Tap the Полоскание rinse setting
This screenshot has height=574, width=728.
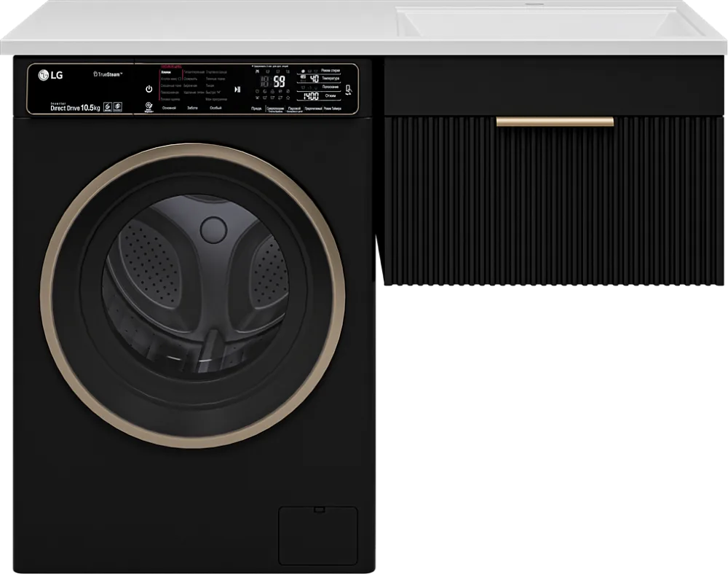click(x=330, y=87)
